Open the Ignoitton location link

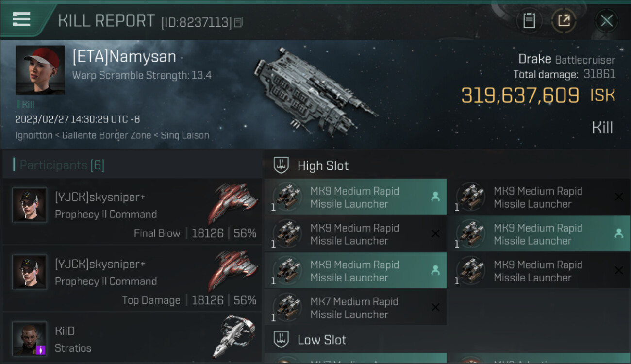point(33,135)
